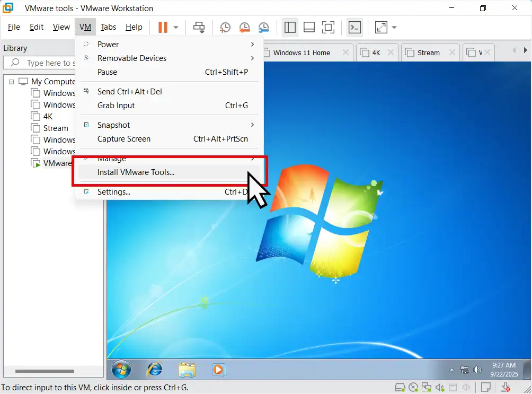The height and width of the screenshot is (394, 532).
Task: Expand the Power submenu
Action: [x=169, y=45]
